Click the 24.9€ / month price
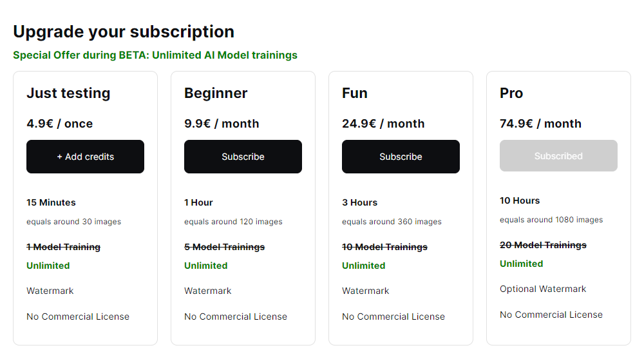The image size is (644, 350). [x=383, y=124]
